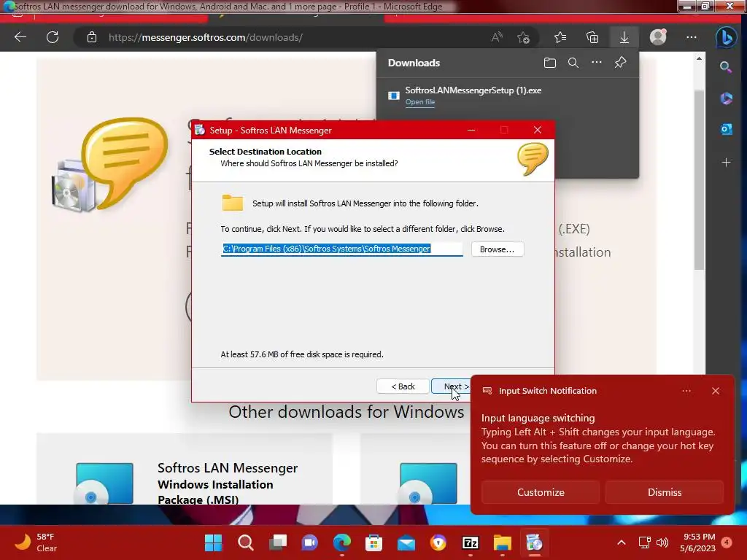The width and height of the screenshot is (747, 560).
Task: Go back using Edge back arrow
Action: click(x=20, y=37)
